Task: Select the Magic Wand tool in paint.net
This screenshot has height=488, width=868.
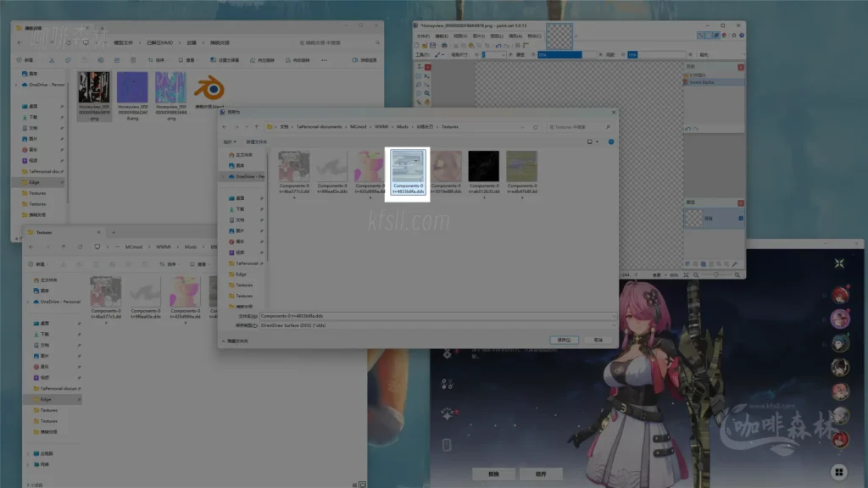Action: 419,102
